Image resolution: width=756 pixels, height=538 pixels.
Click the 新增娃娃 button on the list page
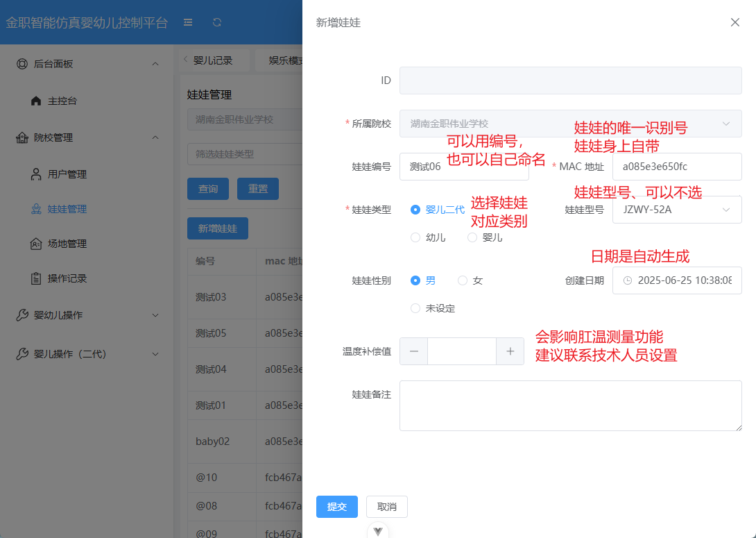point(218,228)
